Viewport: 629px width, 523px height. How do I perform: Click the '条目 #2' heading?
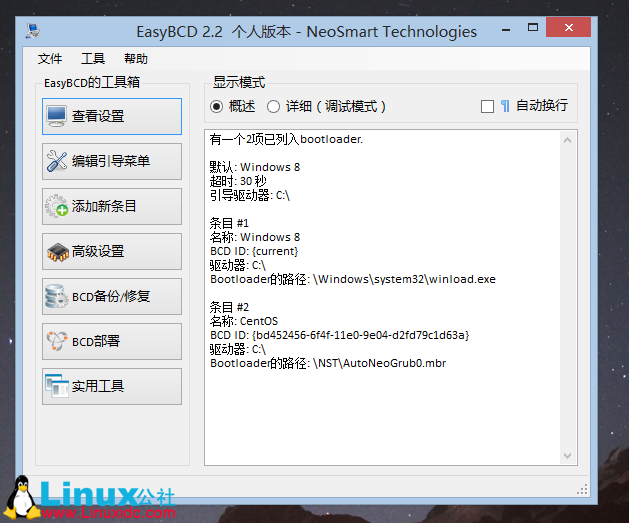pyautogui.click(x=229, y=307)
